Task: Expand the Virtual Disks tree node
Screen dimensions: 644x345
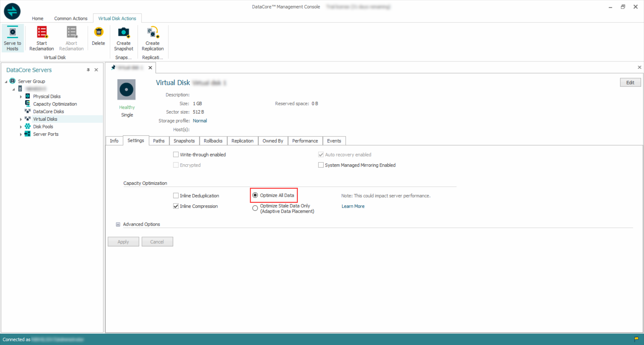Action: pyautogui.click(x=21, y=119)
